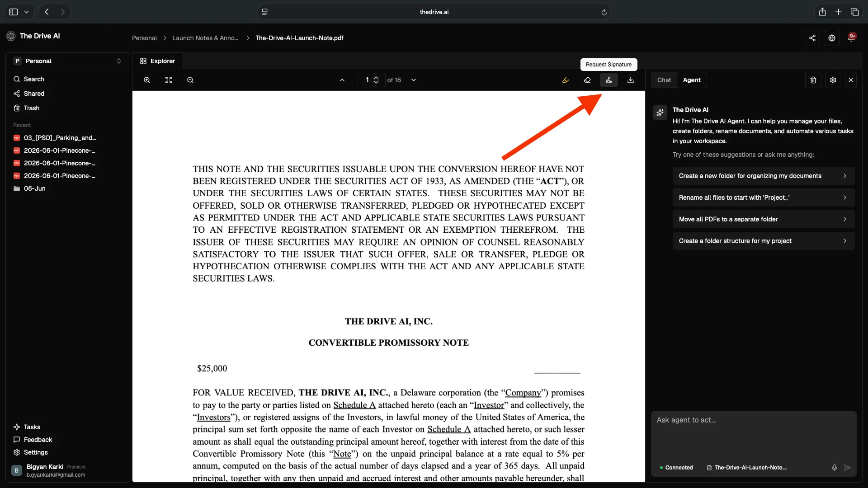The width and height of the screenshot is (868, 488).
Task: Click 'CONVERTIBLE PROMISSORY NOTE' heading
Action: 388,343
